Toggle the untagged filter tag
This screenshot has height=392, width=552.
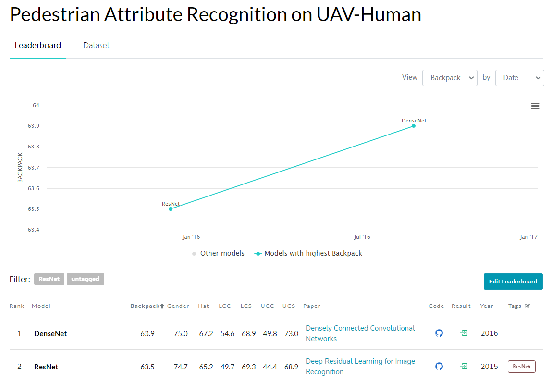pos(85,279)
